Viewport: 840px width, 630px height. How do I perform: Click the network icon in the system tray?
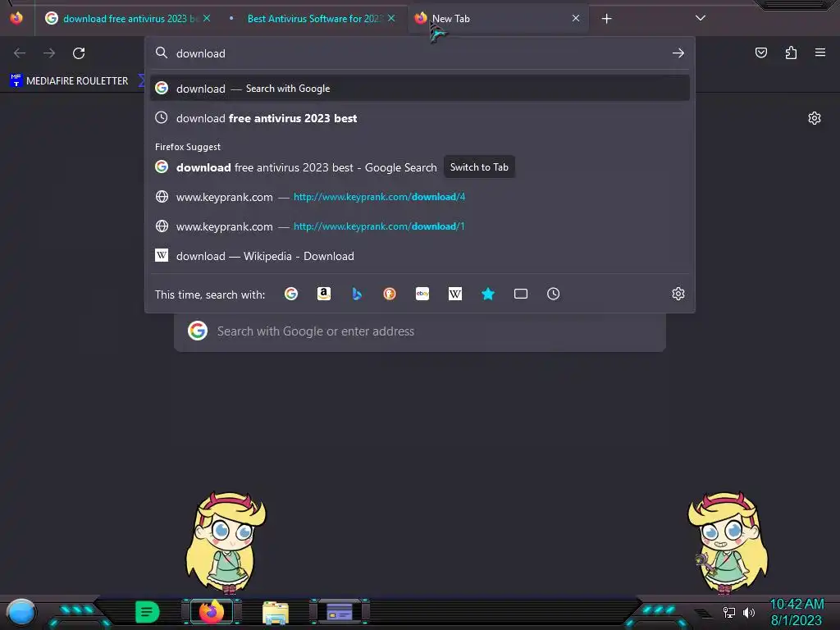[x=729, y=612]
